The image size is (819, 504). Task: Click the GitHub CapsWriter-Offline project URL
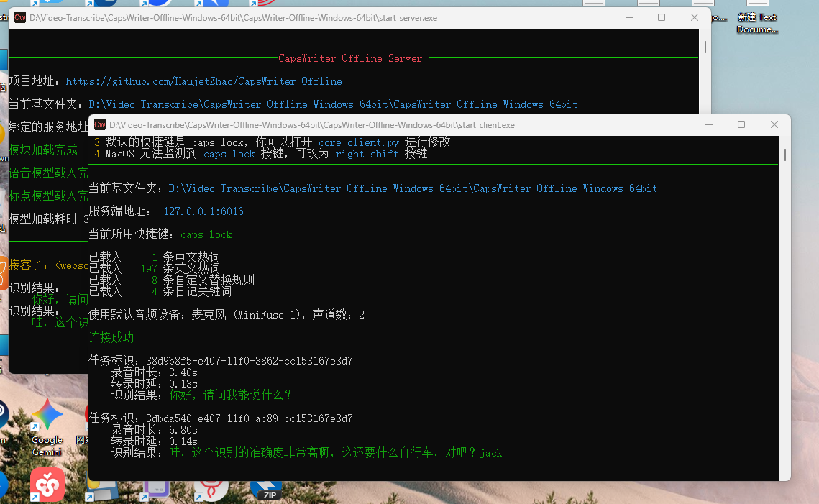coord(203,81)
